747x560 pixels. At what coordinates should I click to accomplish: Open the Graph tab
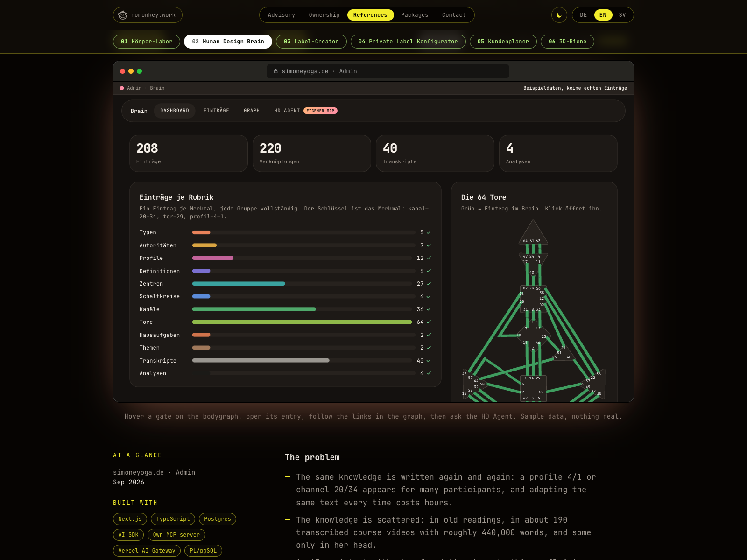[x=252, y=111]
